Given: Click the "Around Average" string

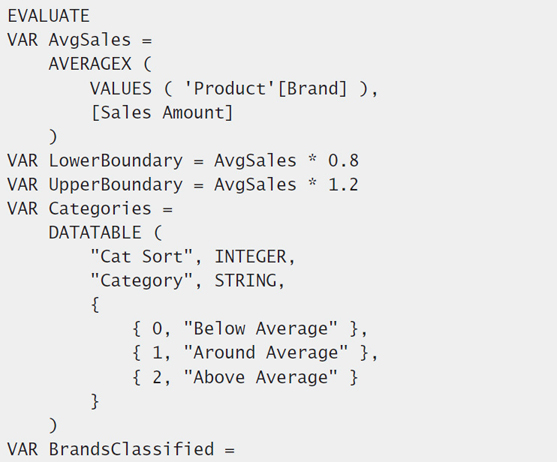Looking at the screenshot, I should 266,353.
